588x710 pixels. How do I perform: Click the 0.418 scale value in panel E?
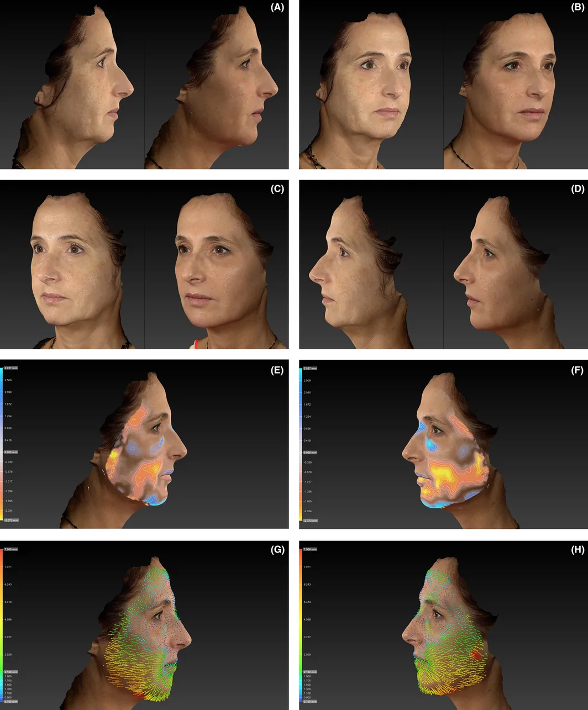(x=8, y=440)
